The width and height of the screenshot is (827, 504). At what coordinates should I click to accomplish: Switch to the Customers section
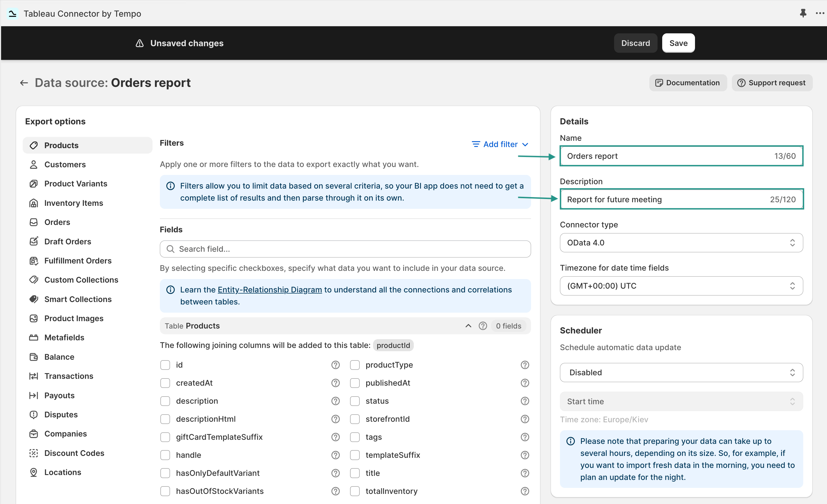coord(65,165)
